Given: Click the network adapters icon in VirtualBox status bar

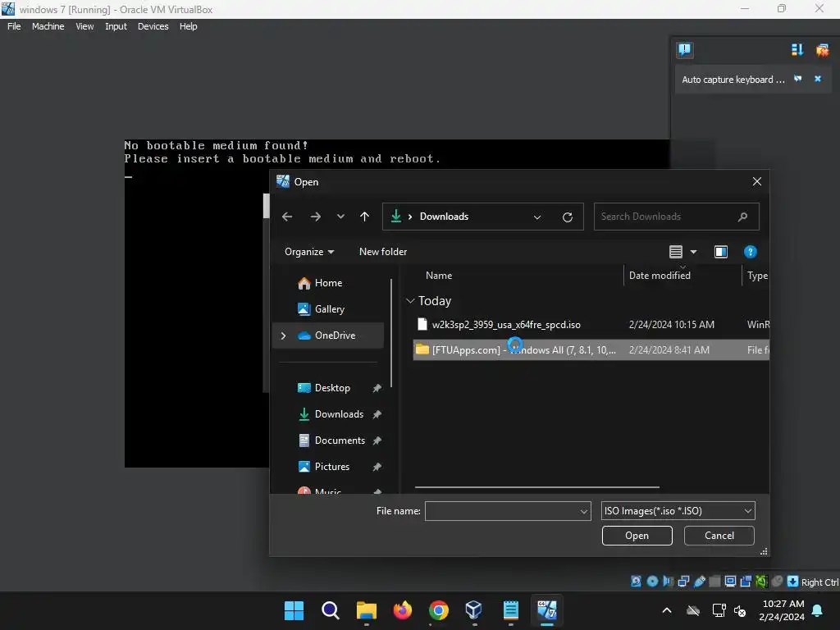Looking at the screenshot, I should coord(683,582).
